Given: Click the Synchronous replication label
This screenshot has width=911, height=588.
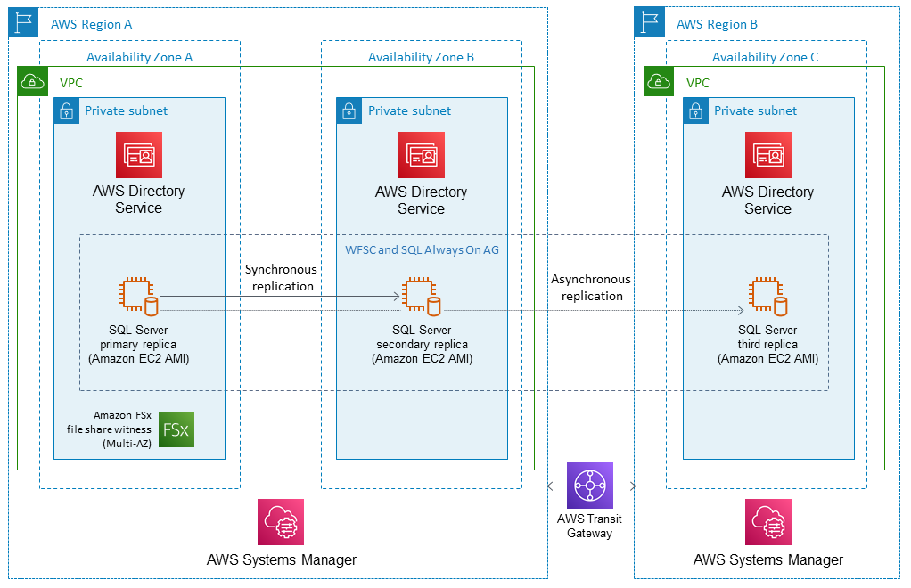Looking at the screenshot, I should 283,277.
